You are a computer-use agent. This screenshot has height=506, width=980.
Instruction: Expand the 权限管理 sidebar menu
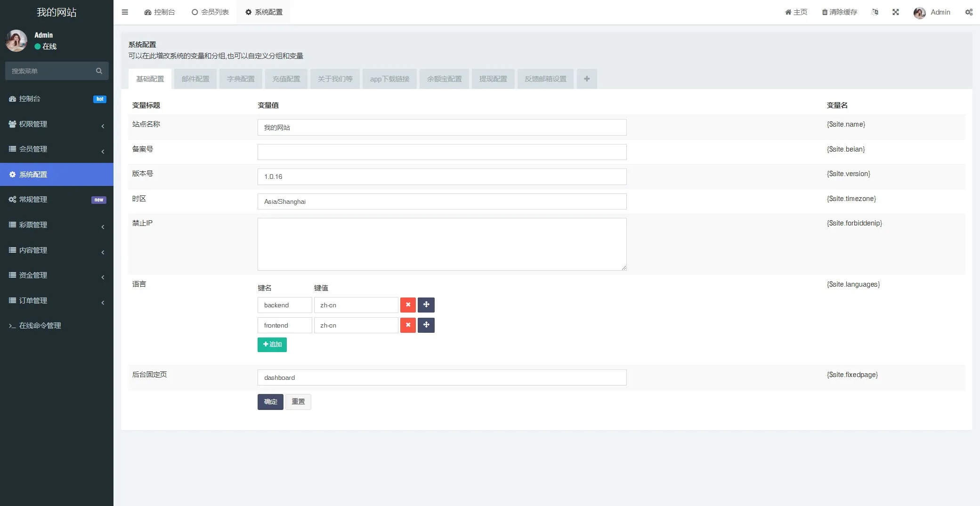[x=57, y=124]
